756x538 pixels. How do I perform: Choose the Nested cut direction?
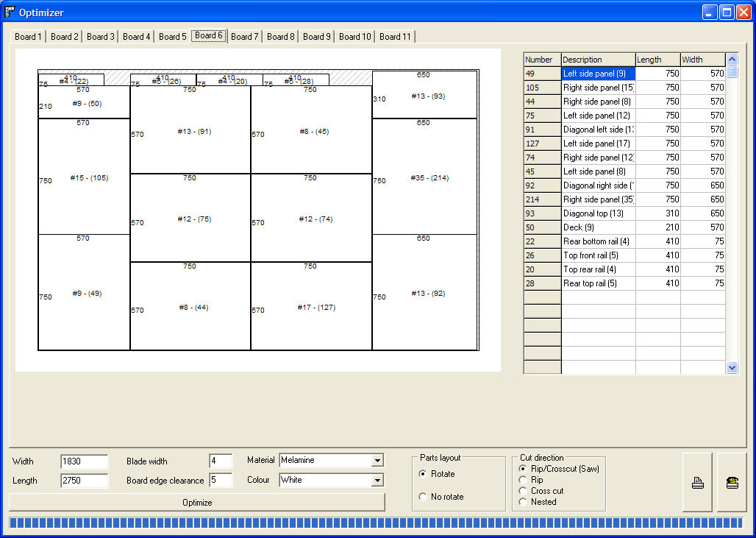[x=523, y=502]
